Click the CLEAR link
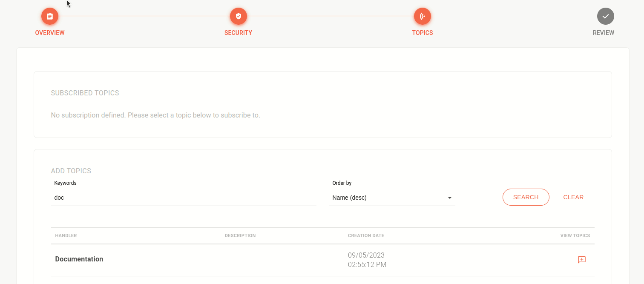This screenshot has width=644, height=284. pos(573,197)
